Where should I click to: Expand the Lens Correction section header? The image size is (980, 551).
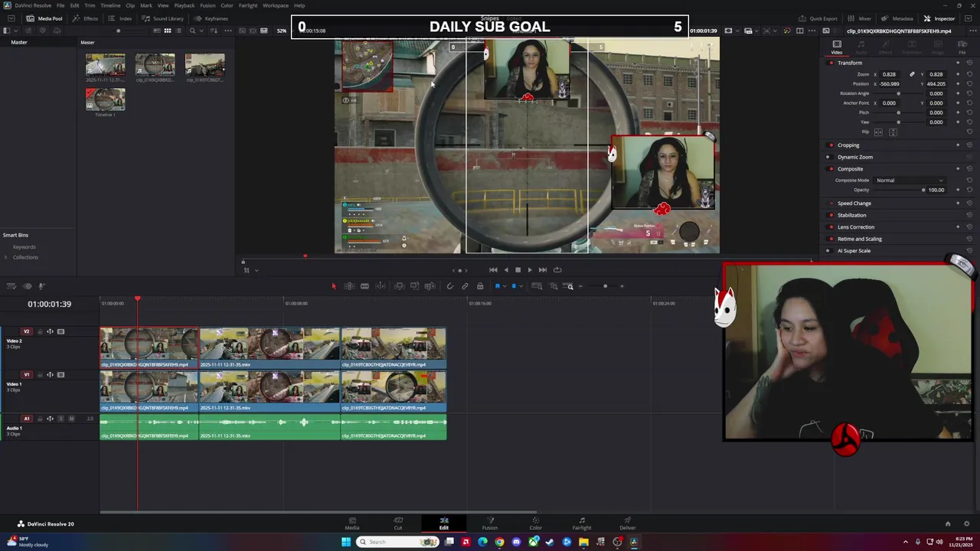coord(856,227)
